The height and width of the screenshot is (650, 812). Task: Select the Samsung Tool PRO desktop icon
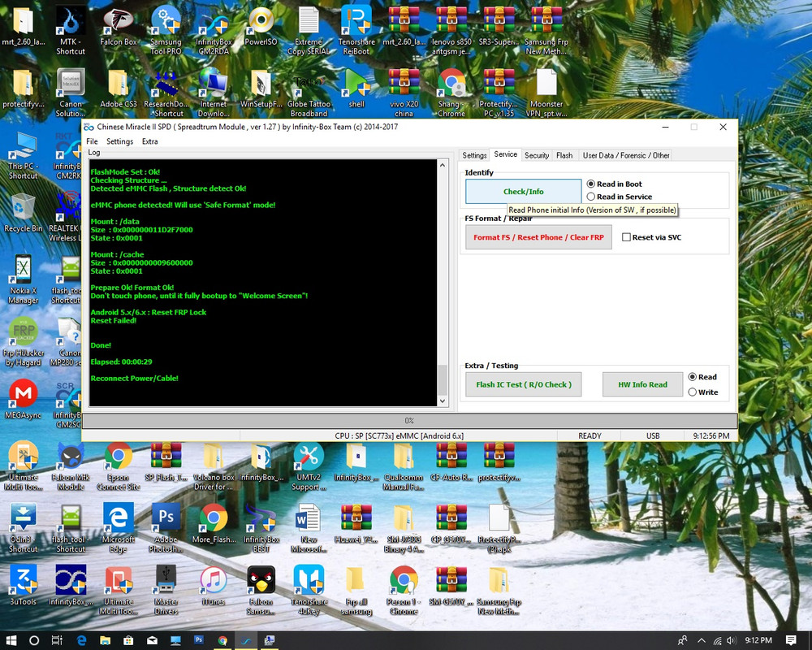point(166,30)
